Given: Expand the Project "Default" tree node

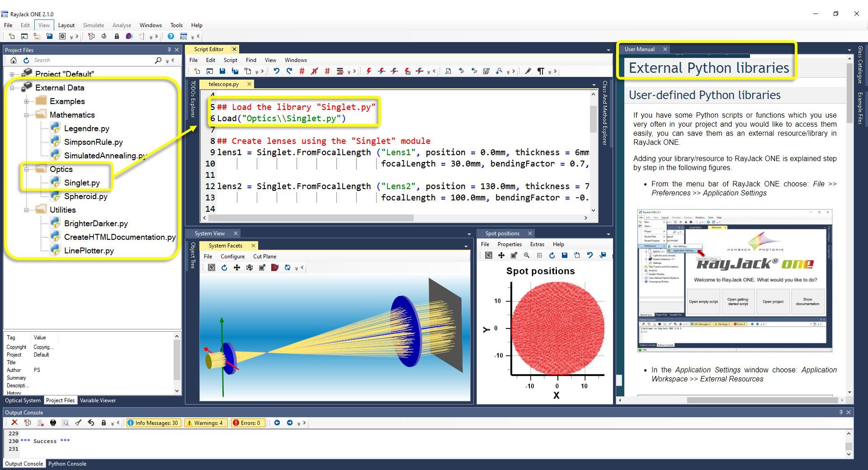Looking at the screenshot, I should coord(12,74).
